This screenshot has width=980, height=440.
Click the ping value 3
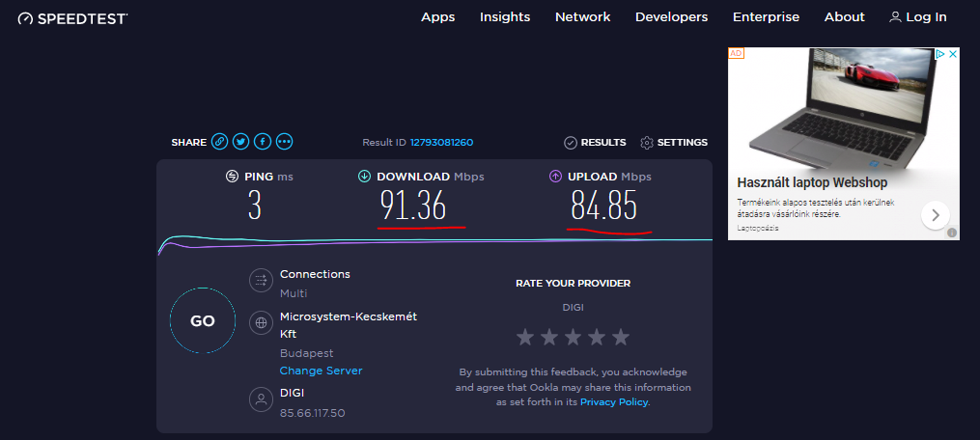(x=254, y=205)
